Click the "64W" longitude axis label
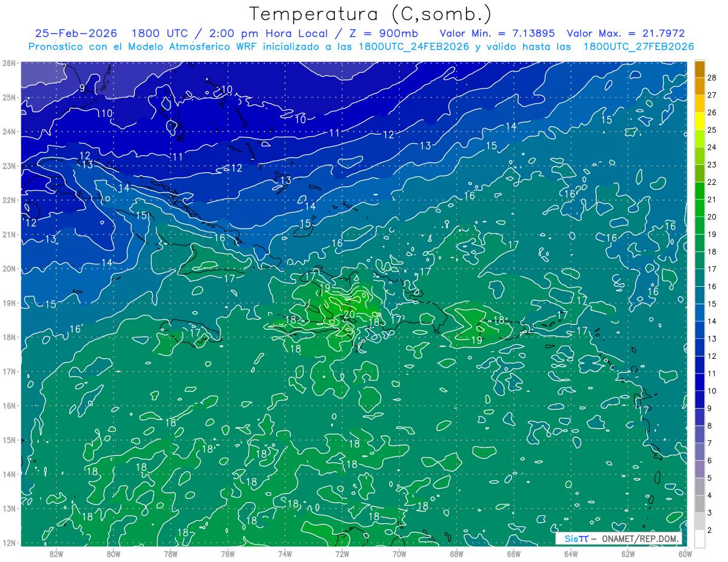Screen dimensions: 728x562 point(571,554)
